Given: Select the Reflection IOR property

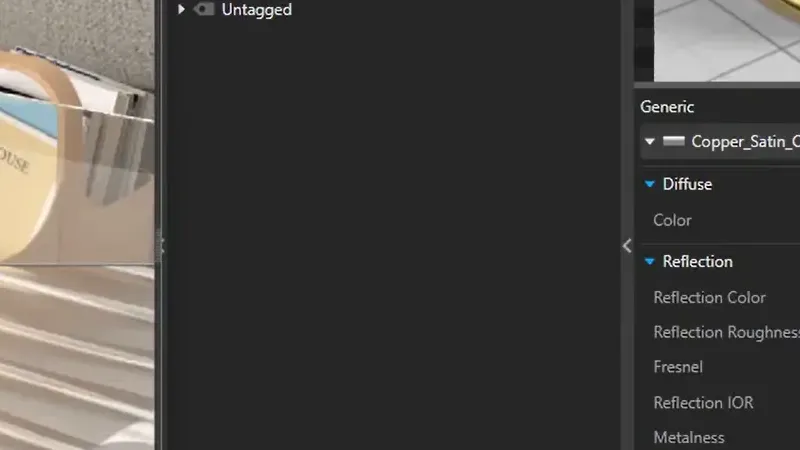Looking at the screenshot, I should [x=703, y=403].
